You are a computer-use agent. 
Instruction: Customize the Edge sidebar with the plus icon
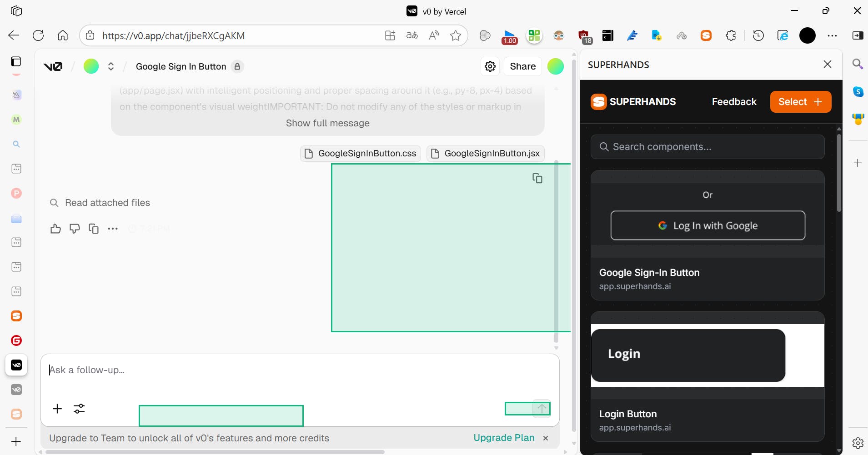click(858, 163)
